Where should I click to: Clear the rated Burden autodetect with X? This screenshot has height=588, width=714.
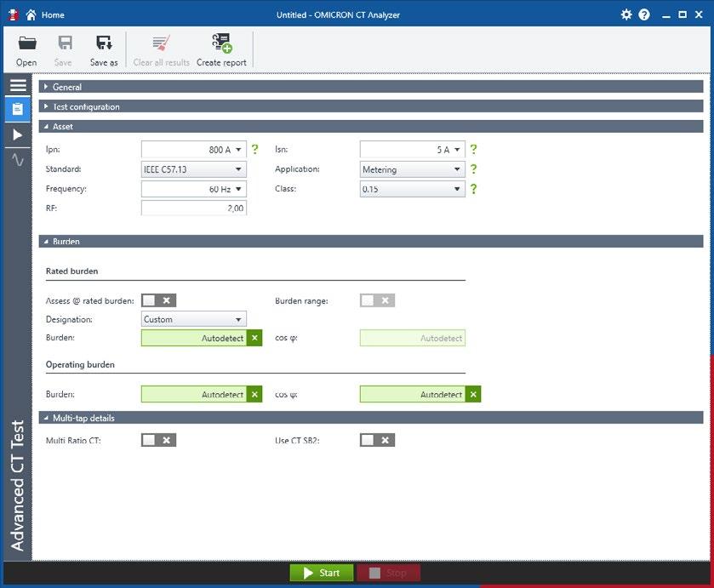[254, 338]
